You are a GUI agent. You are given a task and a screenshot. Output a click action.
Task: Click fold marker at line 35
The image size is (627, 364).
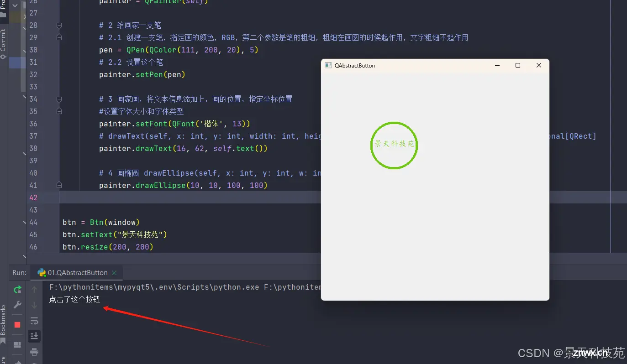coord(59,111)
